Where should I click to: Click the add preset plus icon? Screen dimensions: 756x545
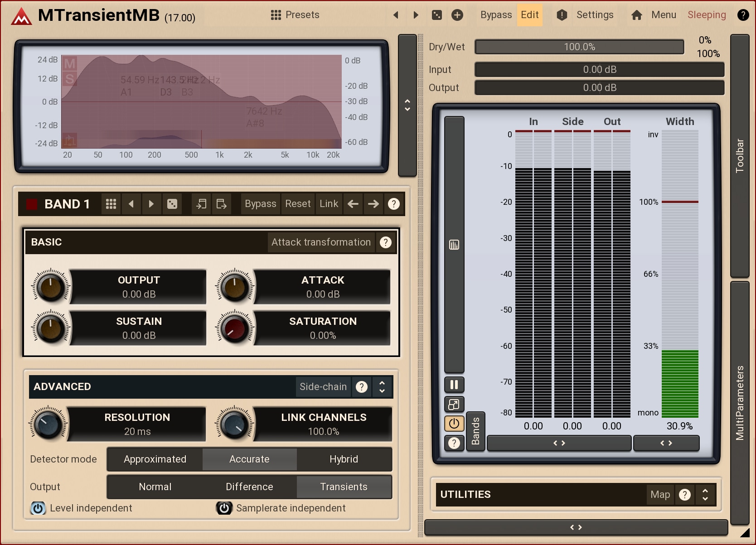pyautogui.click(x=457, y=15)
